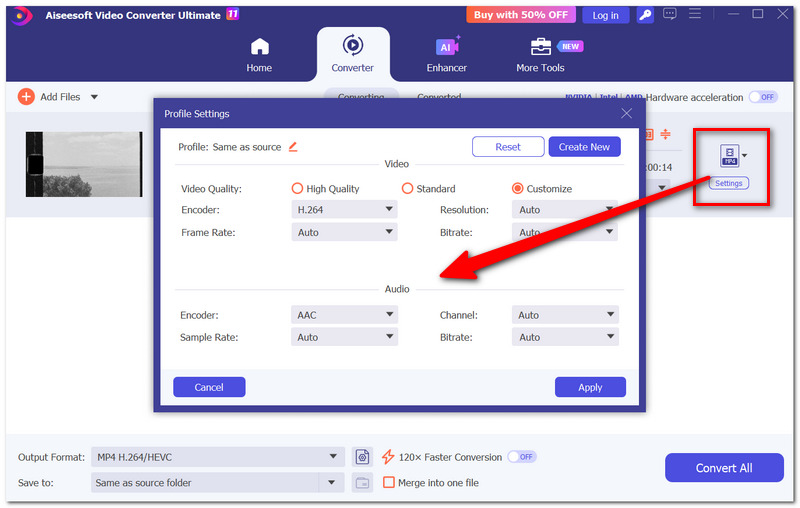Open the hamburger menu icon
Screen dimensions: 800x508
(695, 14)
